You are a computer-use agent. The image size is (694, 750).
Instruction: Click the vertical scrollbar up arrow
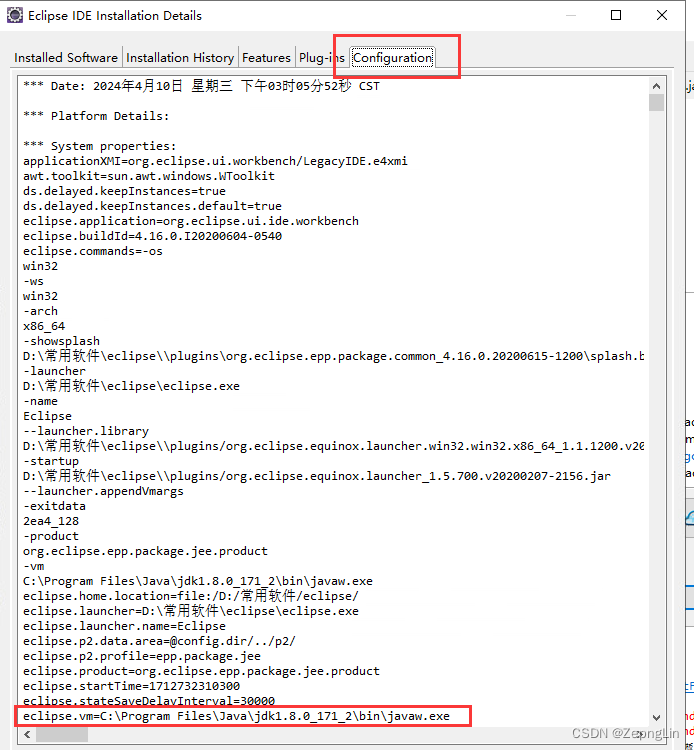pos(656,86)
